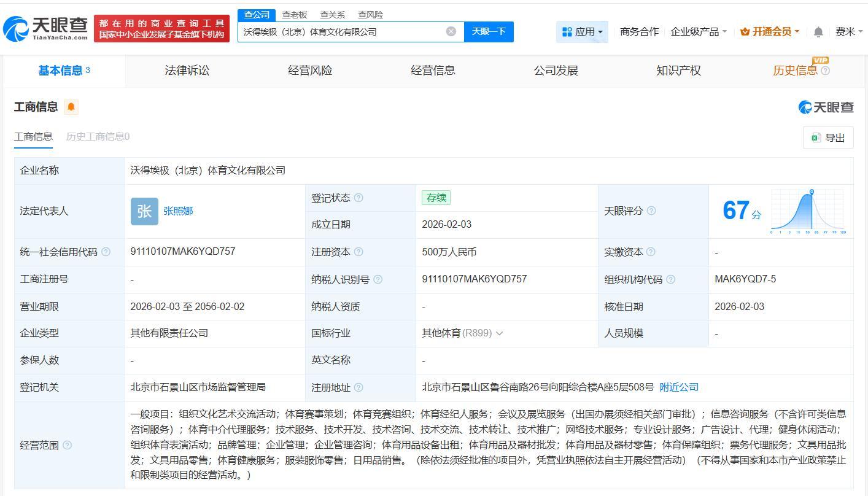Click help icon next to 注册资本
Screen dimensions: 868x496
click(358, 252)
